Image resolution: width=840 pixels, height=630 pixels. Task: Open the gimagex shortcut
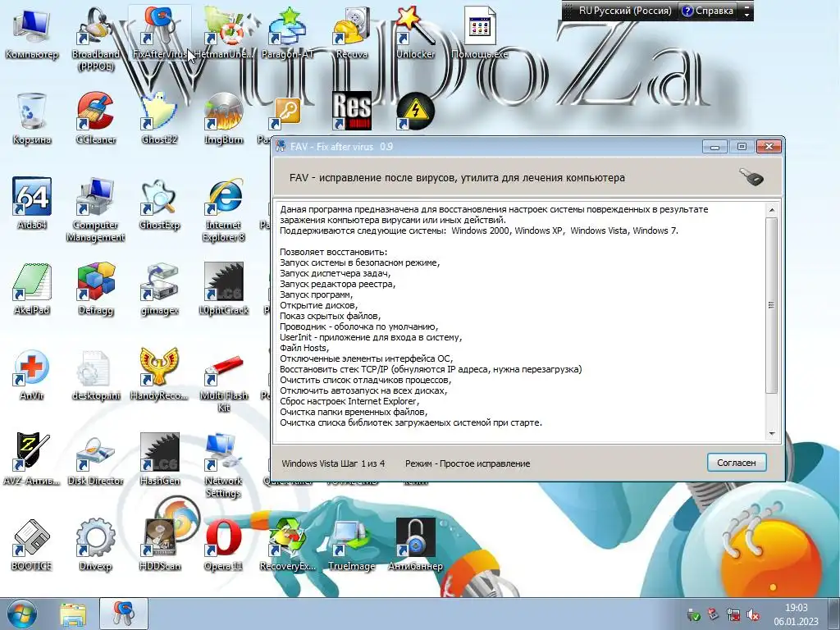(x=159, y=289)
